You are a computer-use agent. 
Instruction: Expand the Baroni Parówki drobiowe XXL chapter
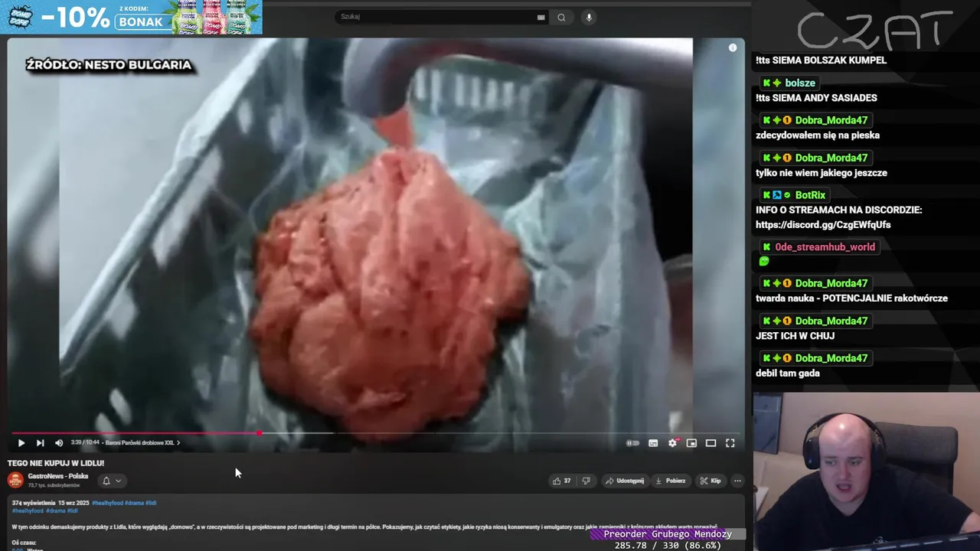142,442
